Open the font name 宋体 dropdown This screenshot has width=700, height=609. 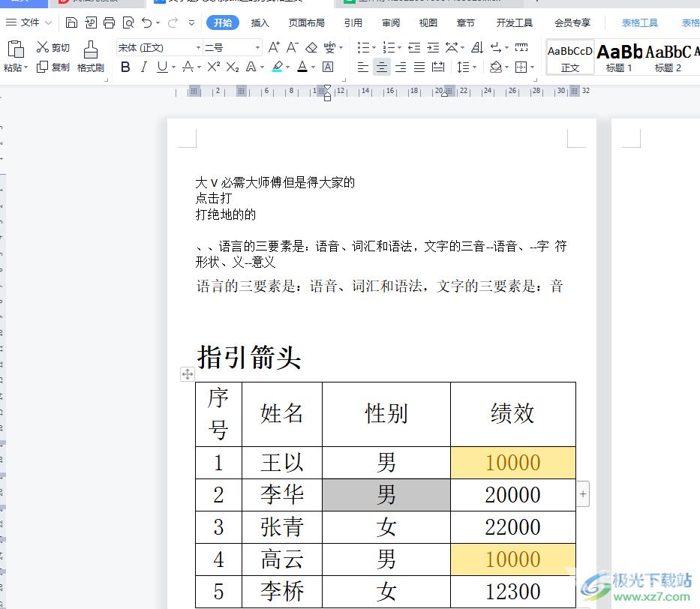(198, 47)
